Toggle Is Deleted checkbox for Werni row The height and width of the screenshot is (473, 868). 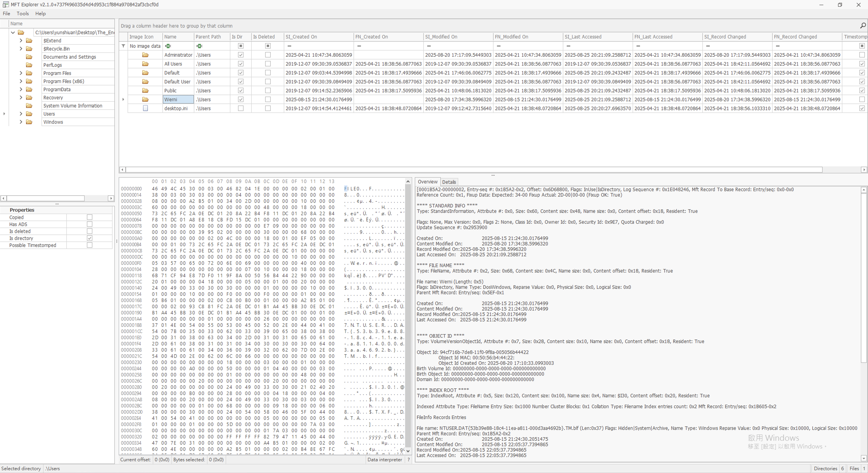click(267, 99)
